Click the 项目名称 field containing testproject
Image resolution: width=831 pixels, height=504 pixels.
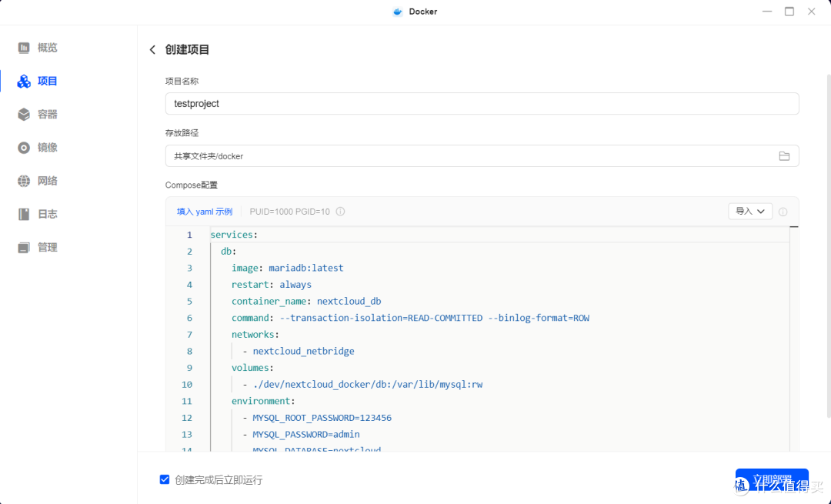482,104
